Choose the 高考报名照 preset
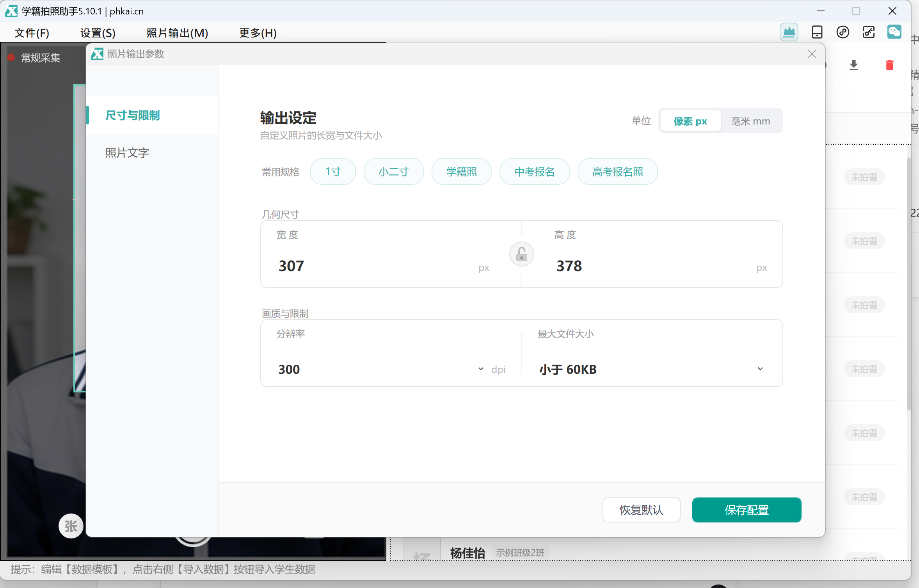 617,172
